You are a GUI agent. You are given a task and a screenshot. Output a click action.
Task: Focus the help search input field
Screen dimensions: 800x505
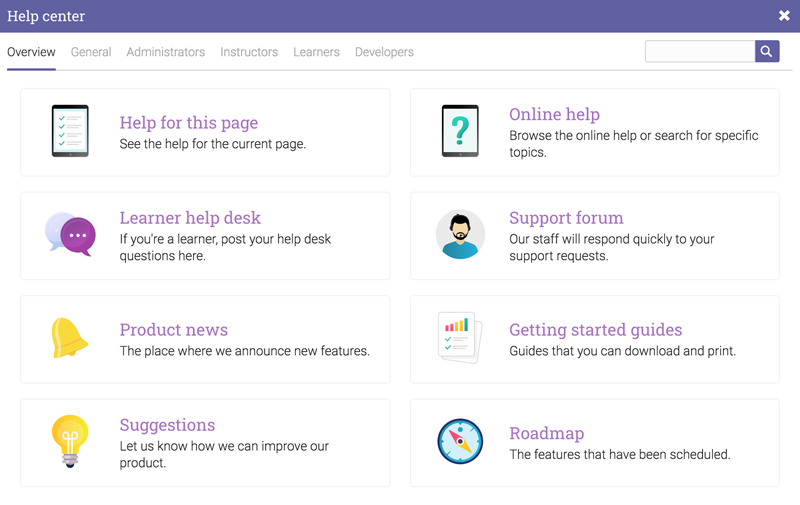click(x=700, y=51)
